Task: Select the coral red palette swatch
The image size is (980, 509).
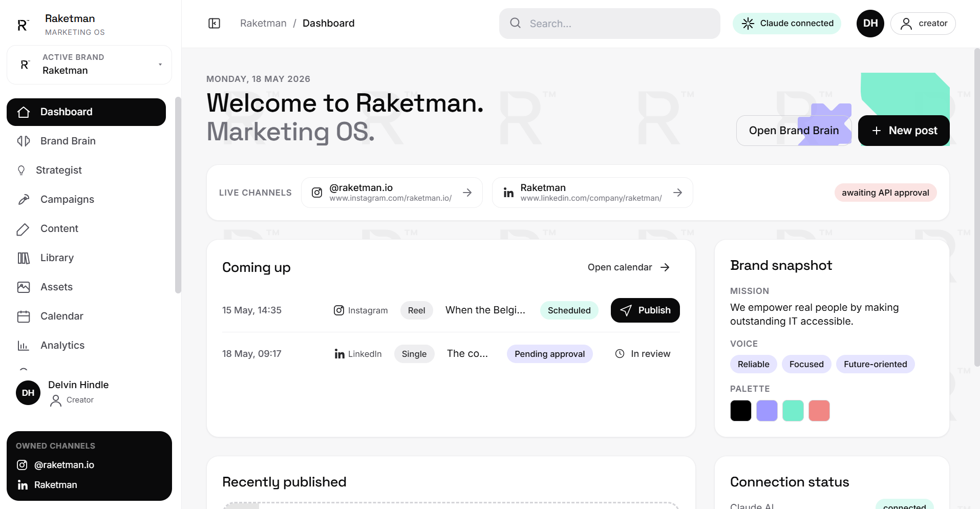Action: (x=819, y=411)
